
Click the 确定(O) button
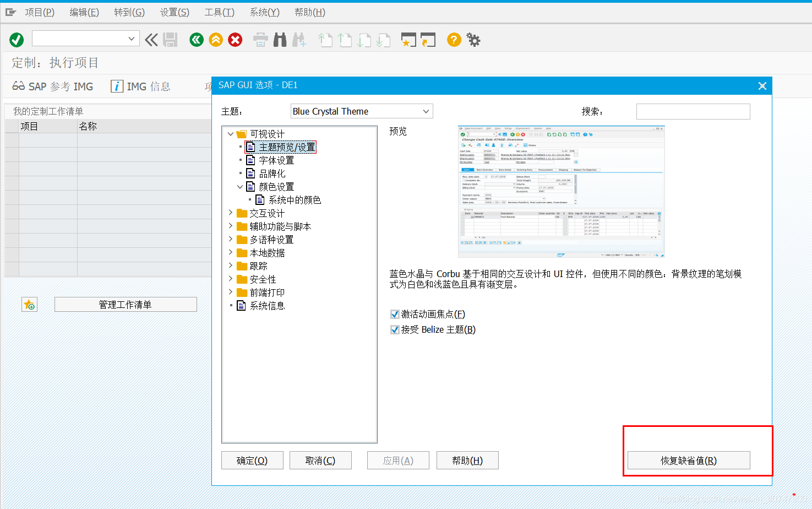point(252,461)
